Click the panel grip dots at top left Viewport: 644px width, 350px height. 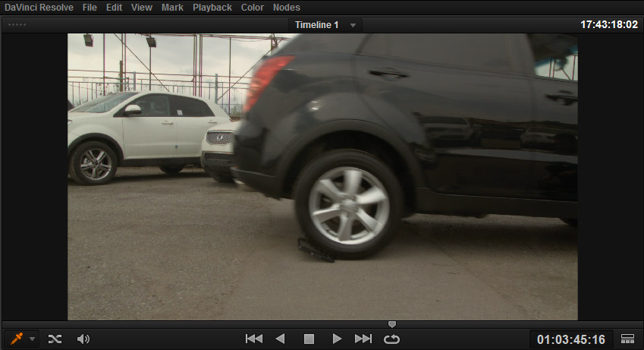17,25
